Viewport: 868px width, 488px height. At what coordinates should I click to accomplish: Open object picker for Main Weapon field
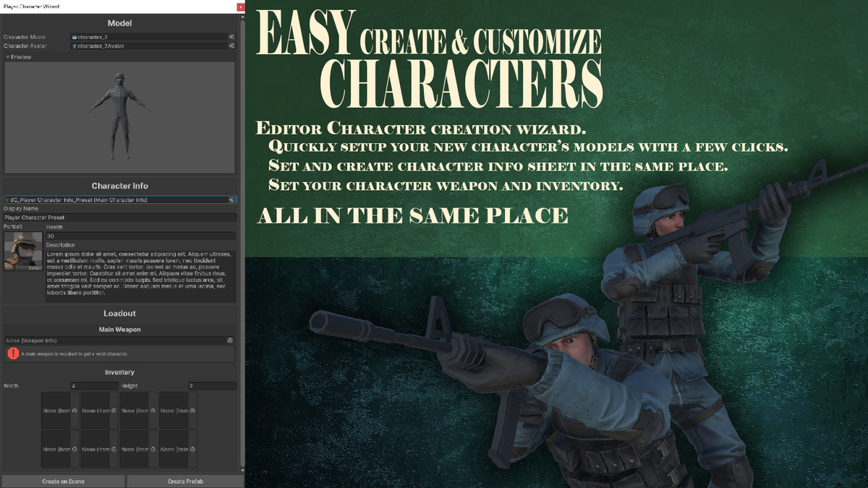click(230, 340)
